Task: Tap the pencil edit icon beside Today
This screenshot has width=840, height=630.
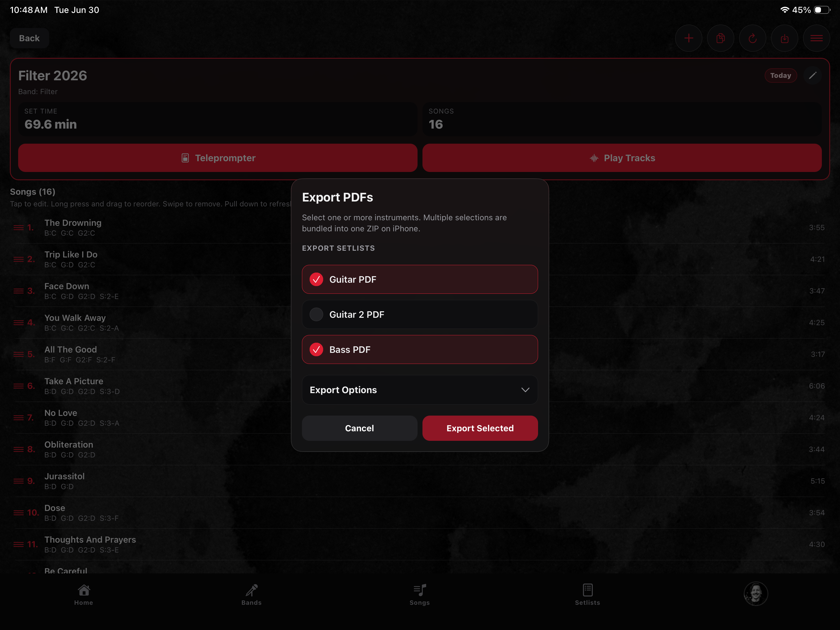Action: coord(812,75)
